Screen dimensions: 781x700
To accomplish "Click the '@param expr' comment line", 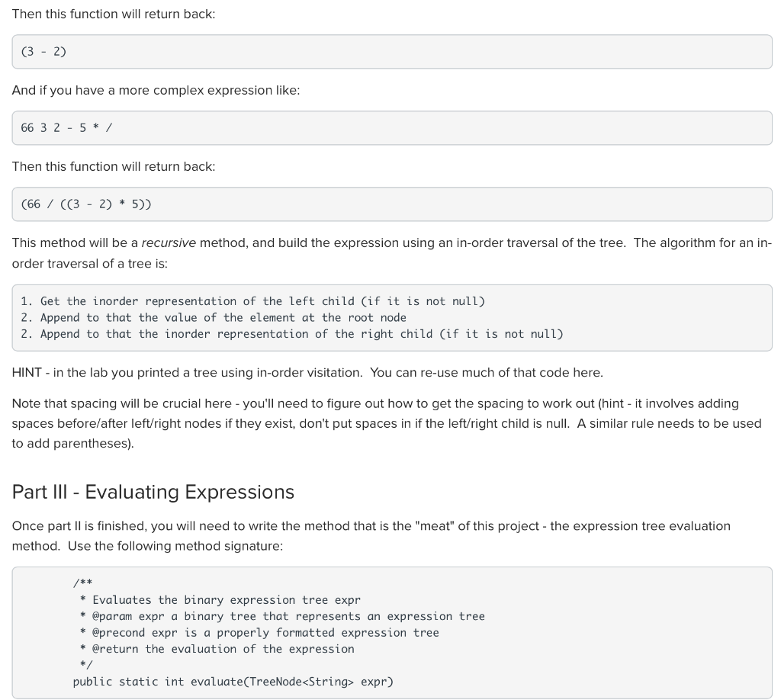I will point(282,616).
